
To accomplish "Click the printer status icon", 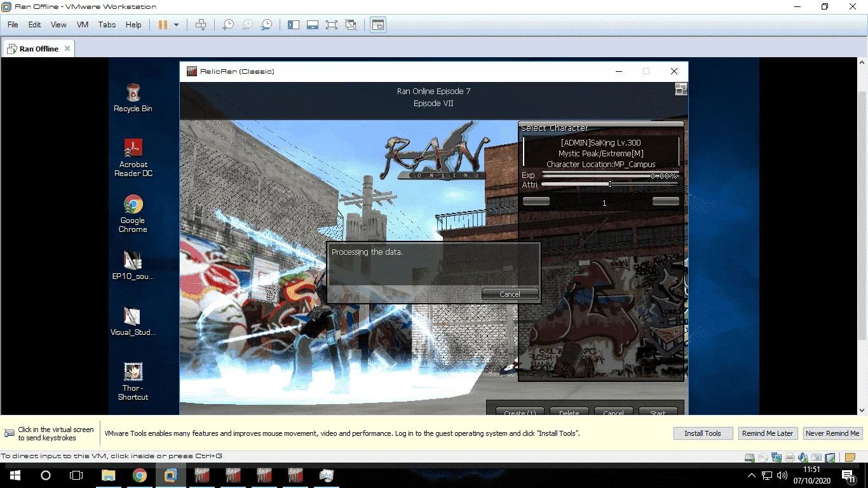I will [790, 457].
